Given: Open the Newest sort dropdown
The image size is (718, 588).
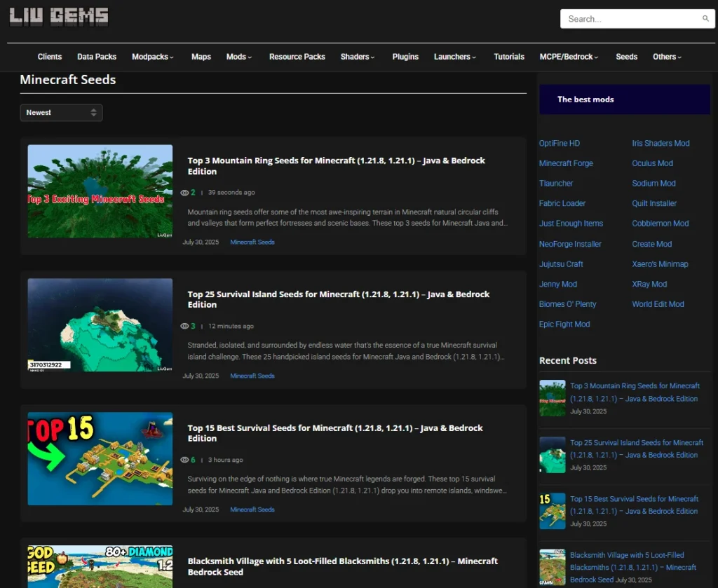Looking at the screenshot, I should (62, 113).
